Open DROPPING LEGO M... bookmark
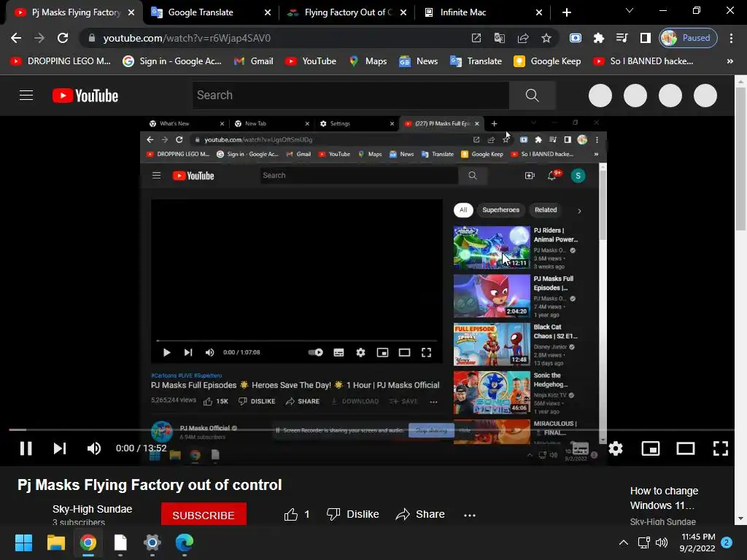 [61, 61]
